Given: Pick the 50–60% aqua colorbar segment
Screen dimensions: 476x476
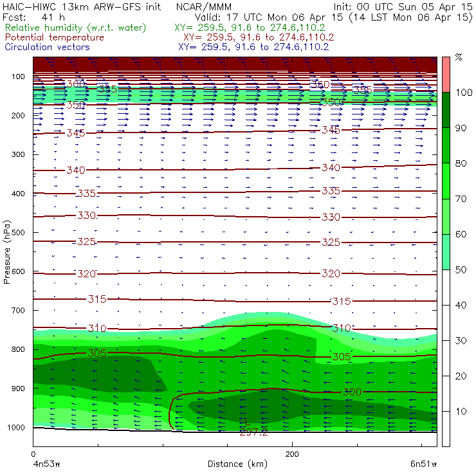Looking at the screenshot, I should tap(446, 252).
